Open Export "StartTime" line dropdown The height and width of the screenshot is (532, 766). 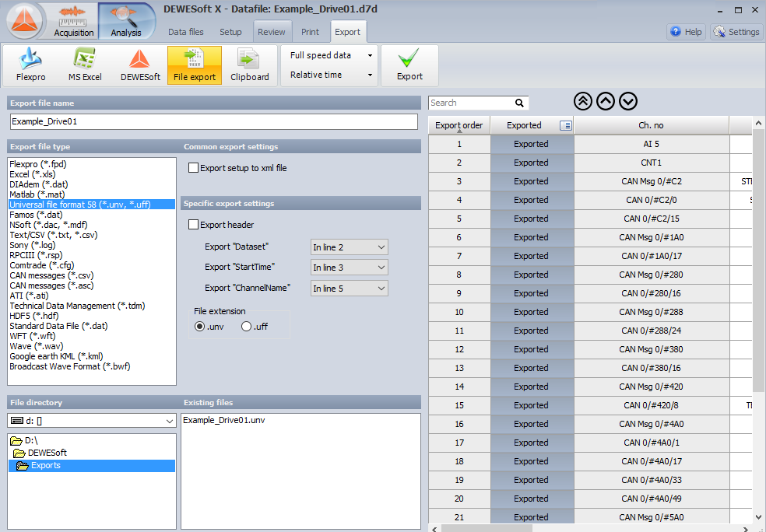[350, 268]
